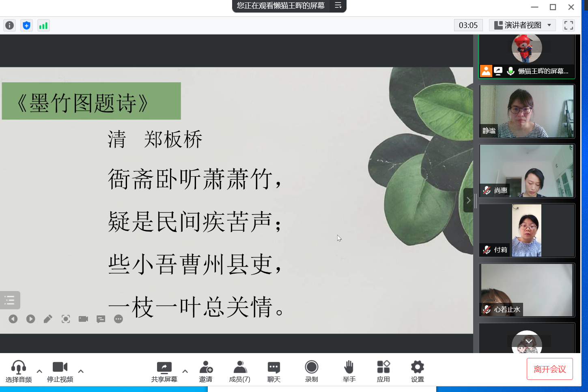
Task: Go to the previous slide arrow
Action: (13, 319)
